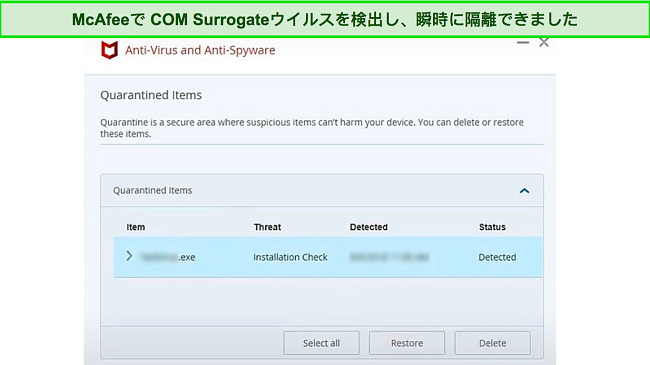Restore the selected quarantined item
The height and width of the screenshot is (365, 650).
click(407, 343)
